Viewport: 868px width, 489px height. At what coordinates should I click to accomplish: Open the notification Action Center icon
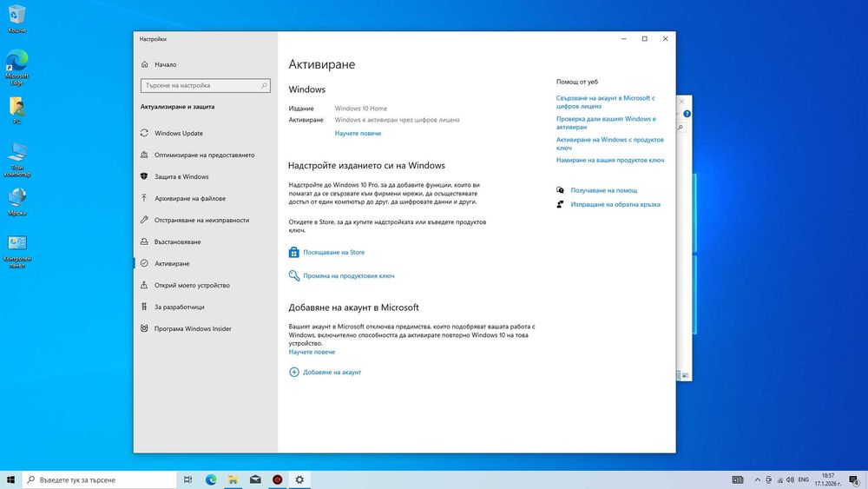(854, 479)
